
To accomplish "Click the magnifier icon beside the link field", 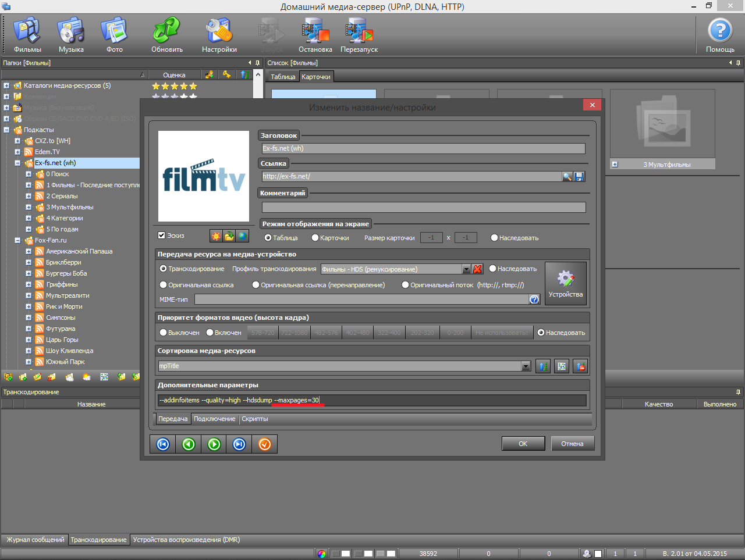I will [567, 177].
